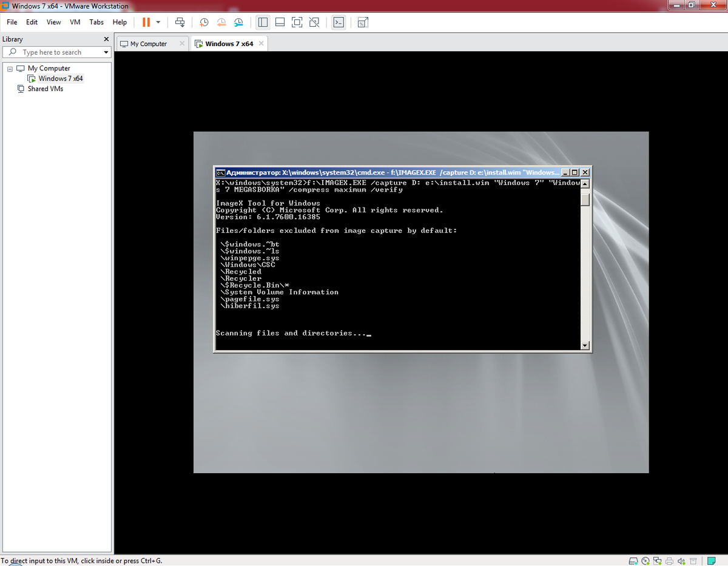Open the Edit menu
This screenshot has width=728, height=566.
[x=32, y=22]
